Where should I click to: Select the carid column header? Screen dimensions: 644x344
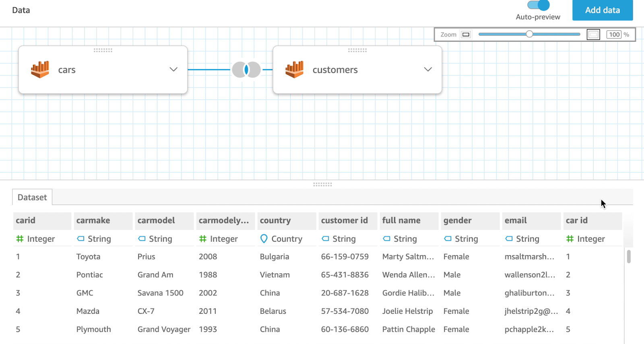click(x=42, y=220)
